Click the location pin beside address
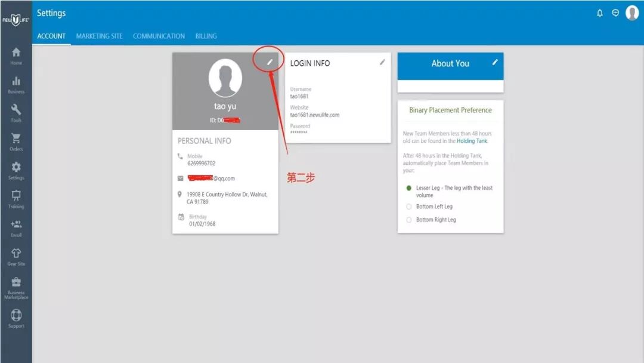This screenshot has height=363, width=644. click(x=179, y=194)
